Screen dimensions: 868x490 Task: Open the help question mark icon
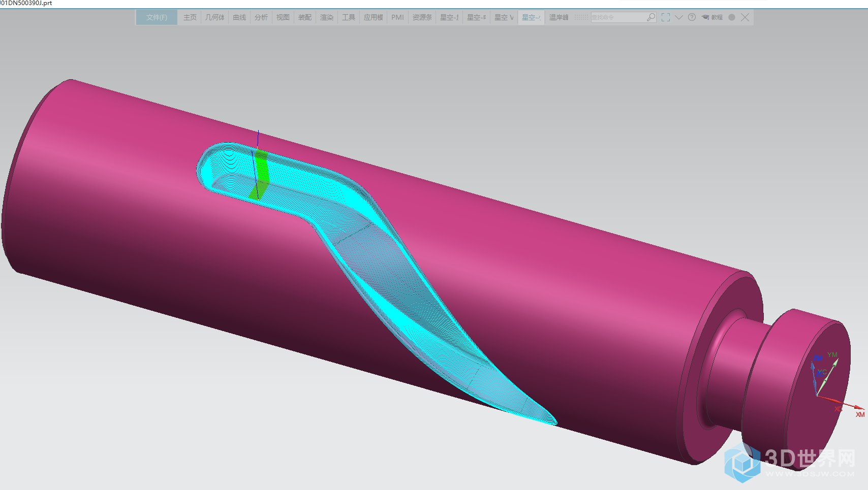coord(692,17)
